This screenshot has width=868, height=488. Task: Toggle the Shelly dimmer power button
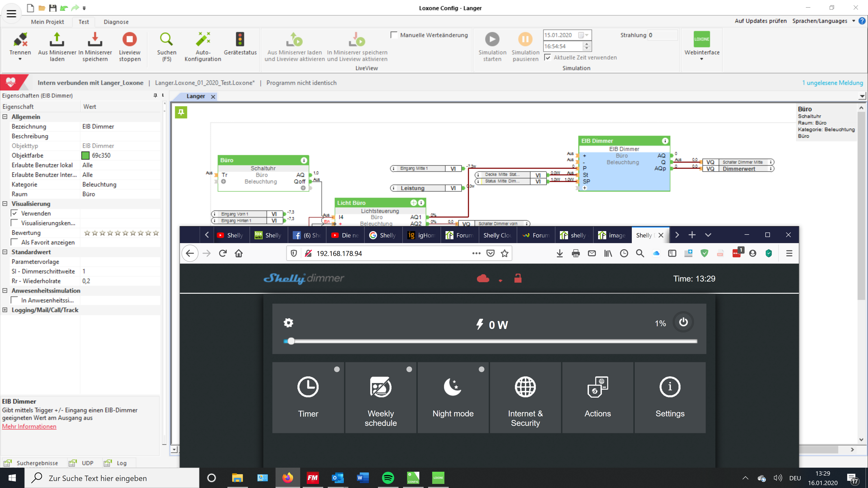(x=683, y=322)
